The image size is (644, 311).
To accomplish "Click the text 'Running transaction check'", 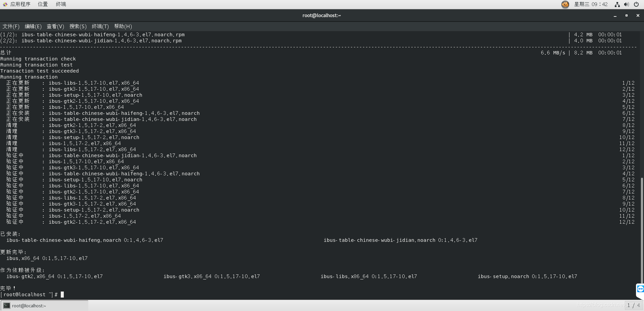I will 38,59.
